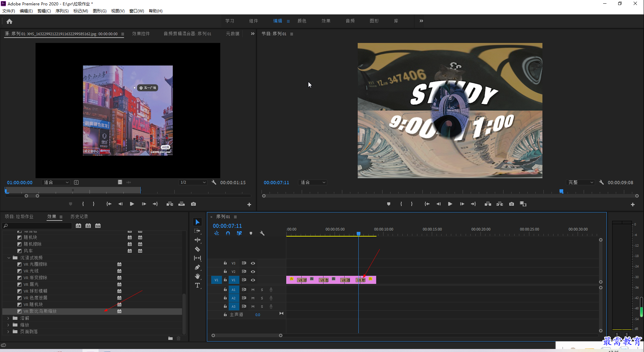Select the Pen tool
The image size is (644, 352).
(x=197, y=267)
